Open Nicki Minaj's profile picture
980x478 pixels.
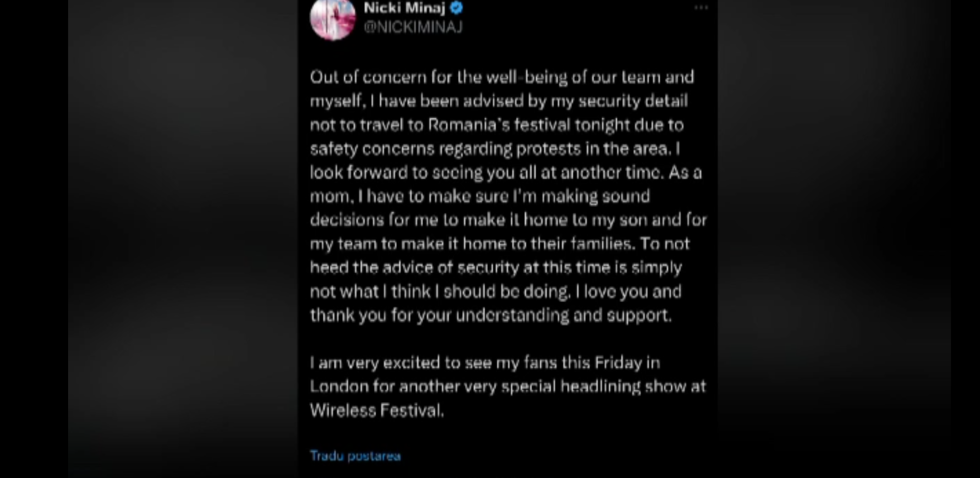(333, 19)
